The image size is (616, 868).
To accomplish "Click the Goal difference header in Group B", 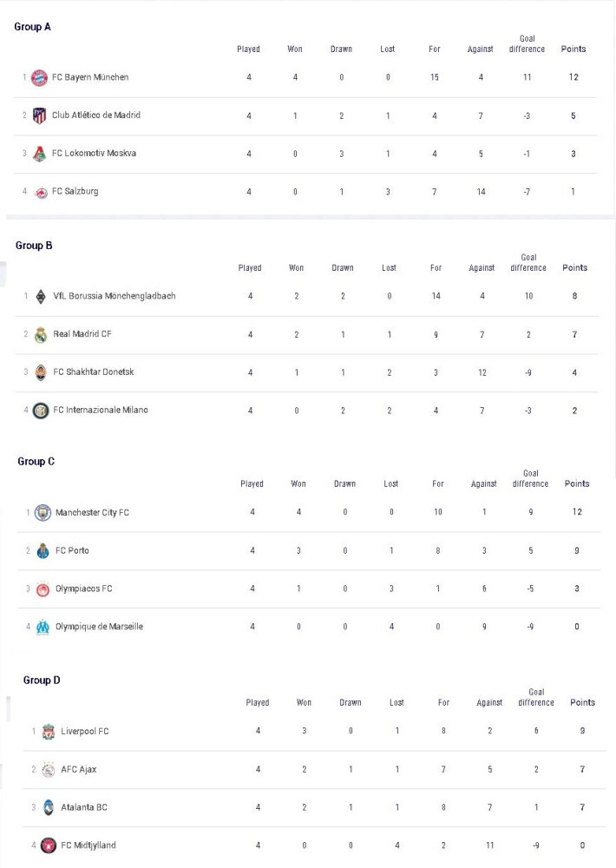I will click(x=528, y=262).
